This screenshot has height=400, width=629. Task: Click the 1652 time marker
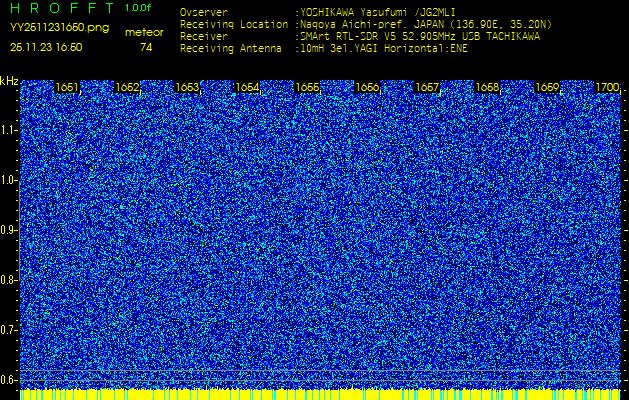pos(127,87)
